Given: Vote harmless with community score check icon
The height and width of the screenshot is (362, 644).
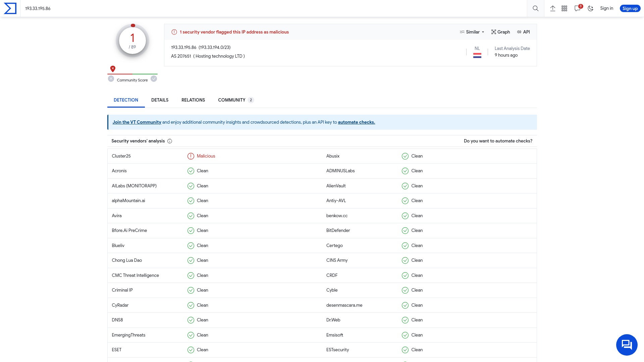Looking at the screenshot, I should (154, 79).
